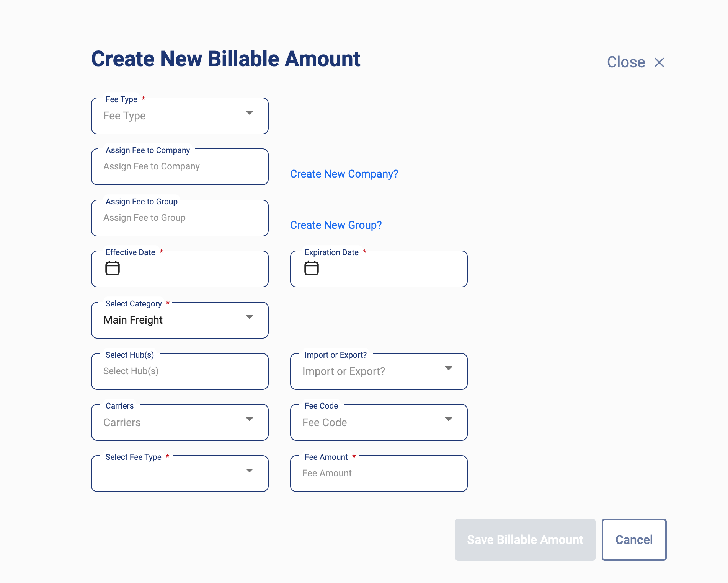Click into Assign Fee to Group field

(180, 218)
